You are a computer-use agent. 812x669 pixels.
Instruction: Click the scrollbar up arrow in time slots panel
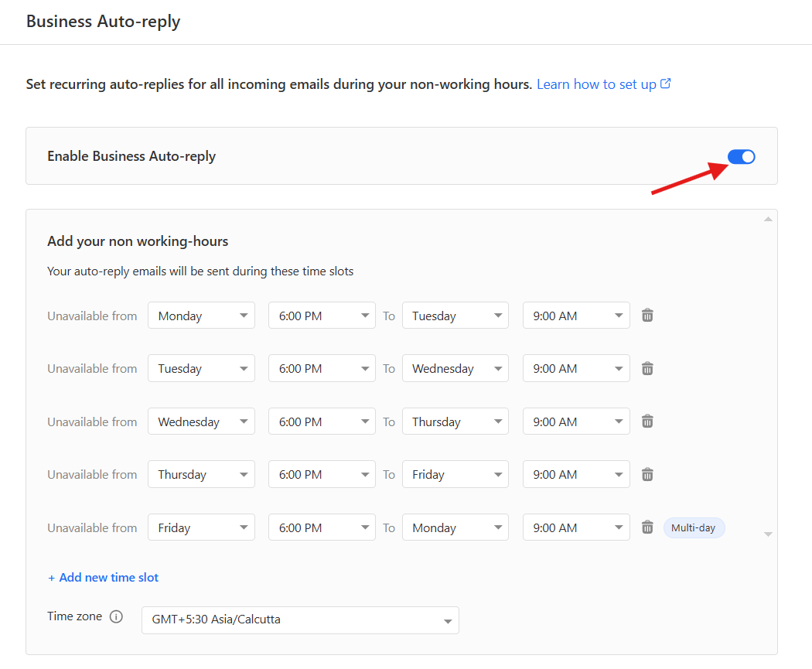point(768,220)
